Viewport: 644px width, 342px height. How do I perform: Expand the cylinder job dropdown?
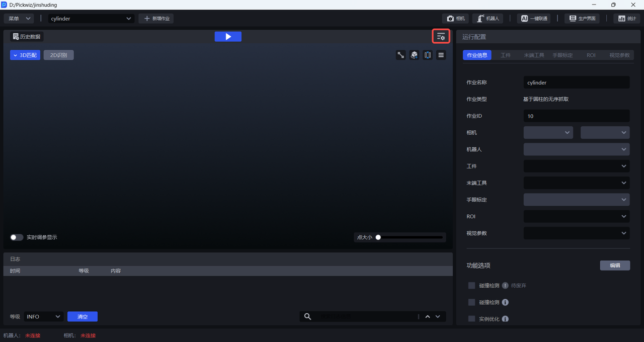[91, 19]
